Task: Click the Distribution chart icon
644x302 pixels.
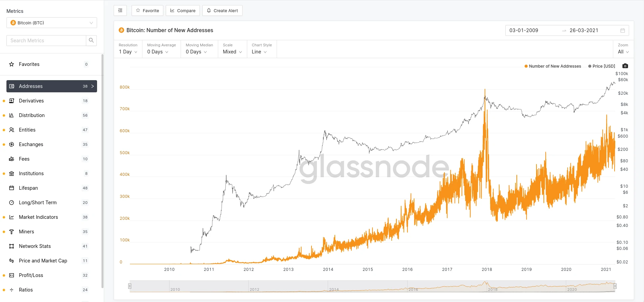Action: click(11, 115)
